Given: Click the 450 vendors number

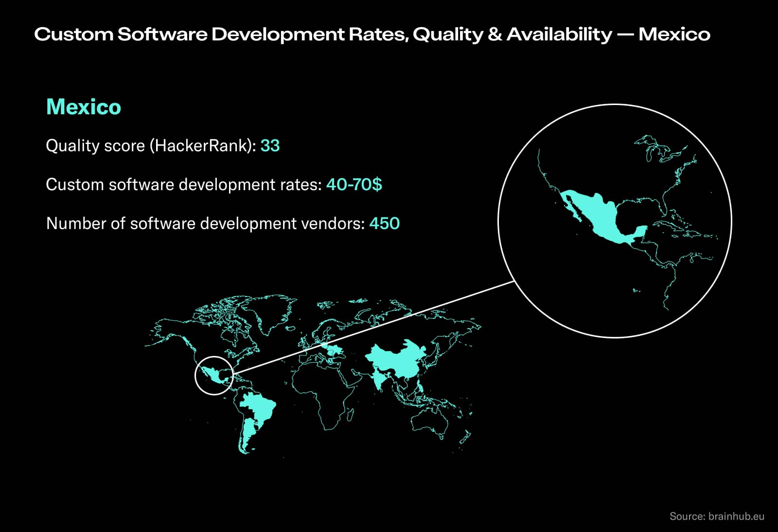Looking at the screenshot, I should tap(384, 223).
